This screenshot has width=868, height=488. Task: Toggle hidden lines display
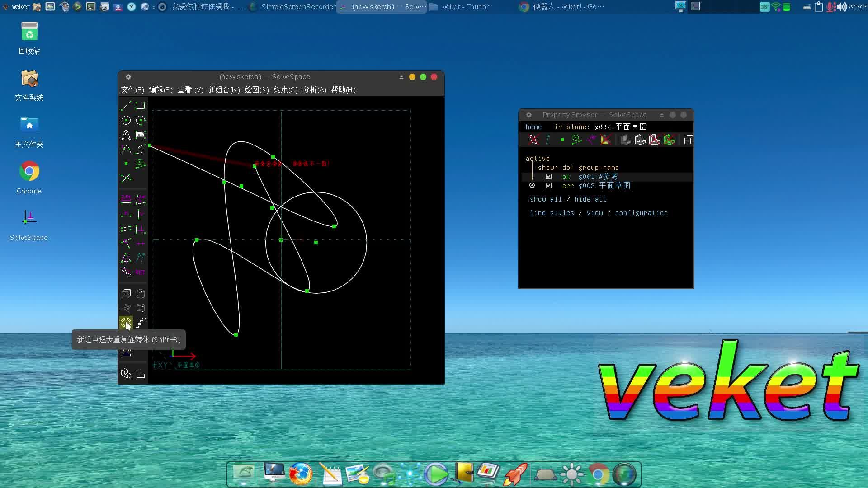pos(689,140)
